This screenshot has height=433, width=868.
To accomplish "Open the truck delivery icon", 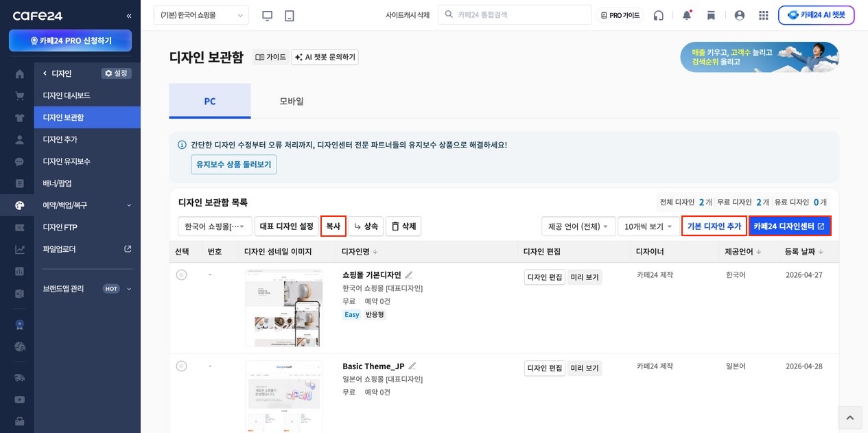I will tap(19, 377).
